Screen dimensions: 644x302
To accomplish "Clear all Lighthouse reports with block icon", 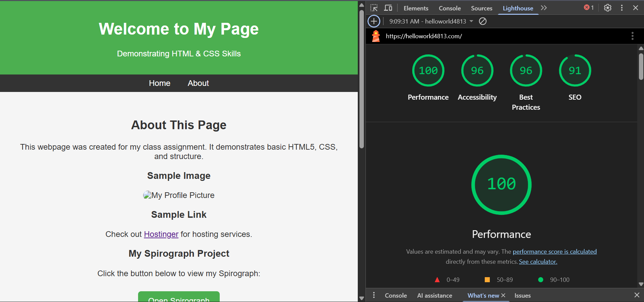I will tap(483, 21).
